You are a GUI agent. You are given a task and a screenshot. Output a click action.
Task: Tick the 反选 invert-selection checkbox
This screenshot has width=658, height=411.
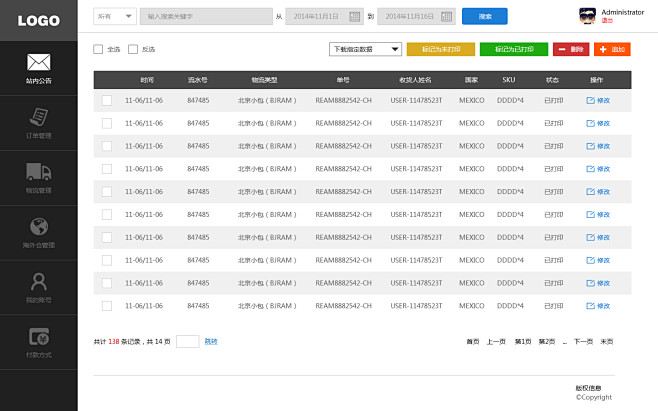(133, 49)
